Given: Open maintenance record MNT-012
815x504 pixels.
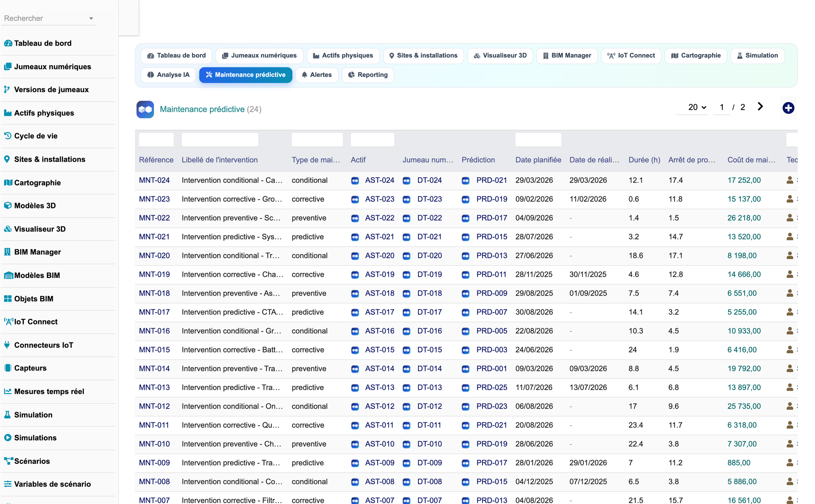Looking at the screenshot, I should 154,406.
